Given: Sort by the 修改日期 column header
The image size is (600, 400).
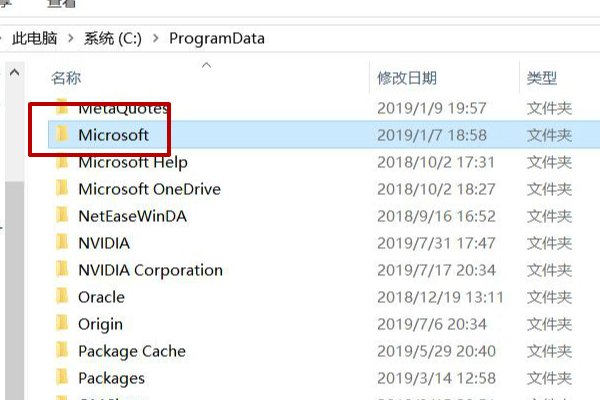Looking at the screenshot, I should [408, 78].
